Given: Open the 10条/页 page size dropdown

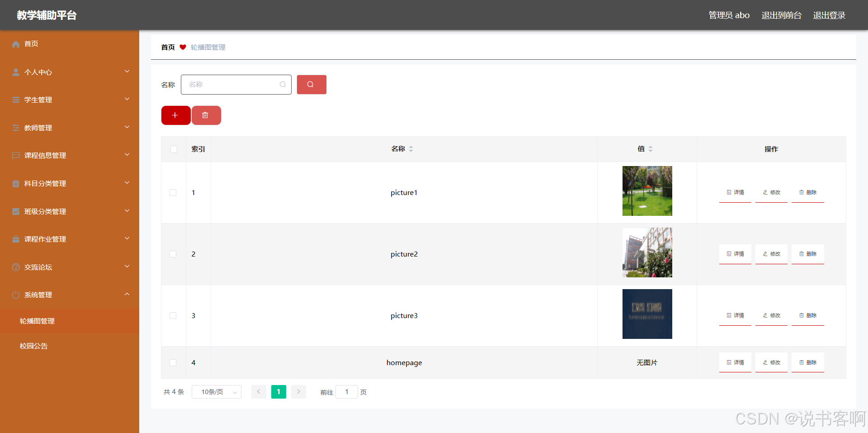Looking at the screenshot, I should pos(217,392).
